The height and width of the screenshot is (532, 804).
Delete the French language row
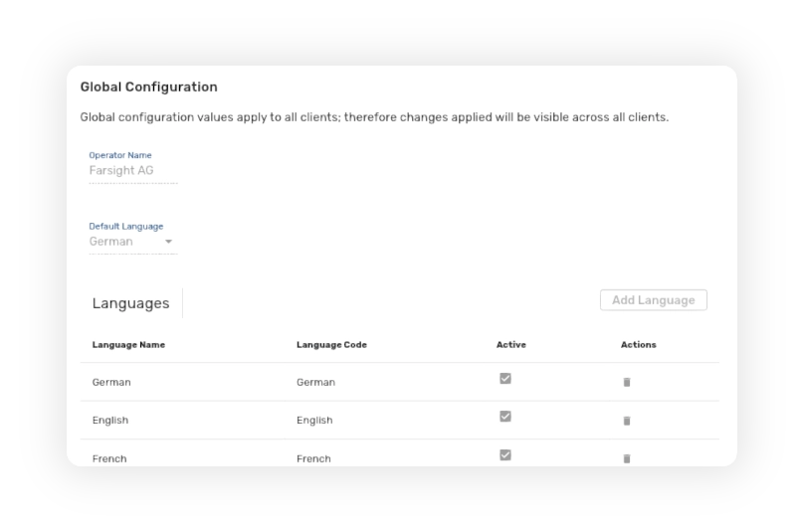627,458
